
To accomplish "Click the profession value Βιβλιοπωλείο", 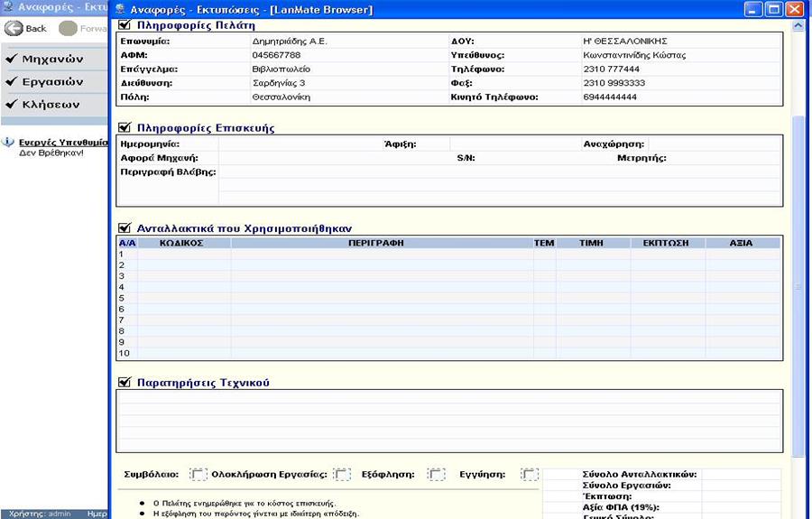I will (x=281, y=69).
